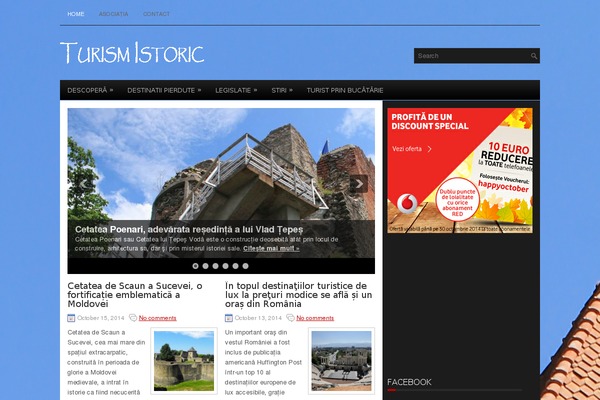
Task: Expand the Descoperă menu
Action: point(90,90)
